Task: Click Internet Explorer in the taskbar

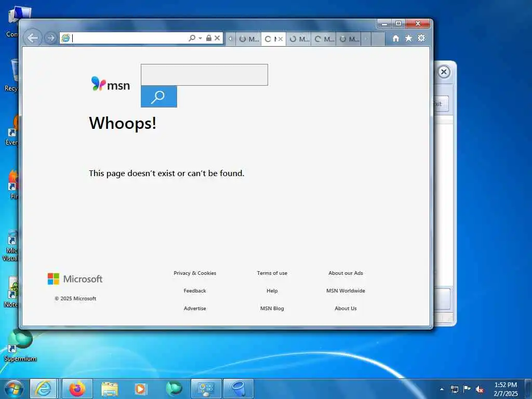Action: [x=44, y=389]
